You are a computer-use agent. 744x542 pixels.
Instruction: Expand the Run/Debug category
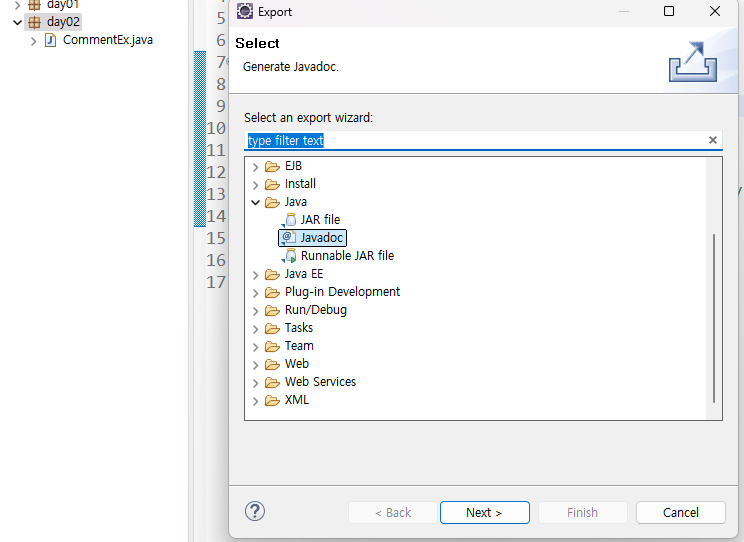point(255,311)
